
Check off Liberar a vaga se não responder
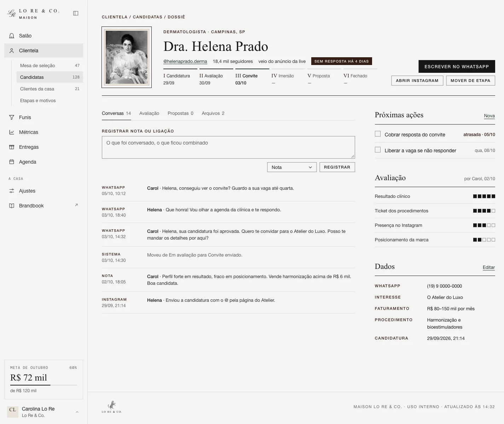[x=378, y=150]
